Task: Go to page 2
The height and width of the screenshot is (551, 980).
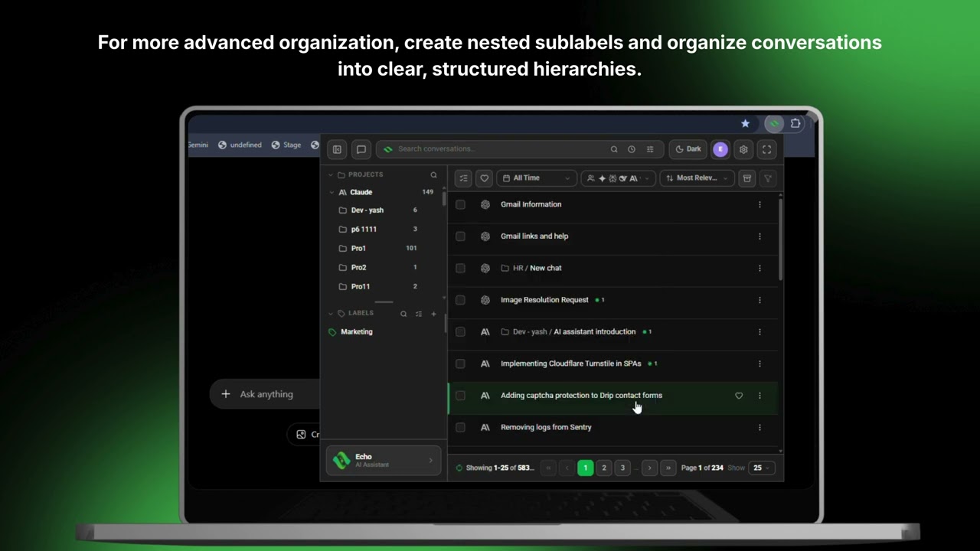Action: 604,468
